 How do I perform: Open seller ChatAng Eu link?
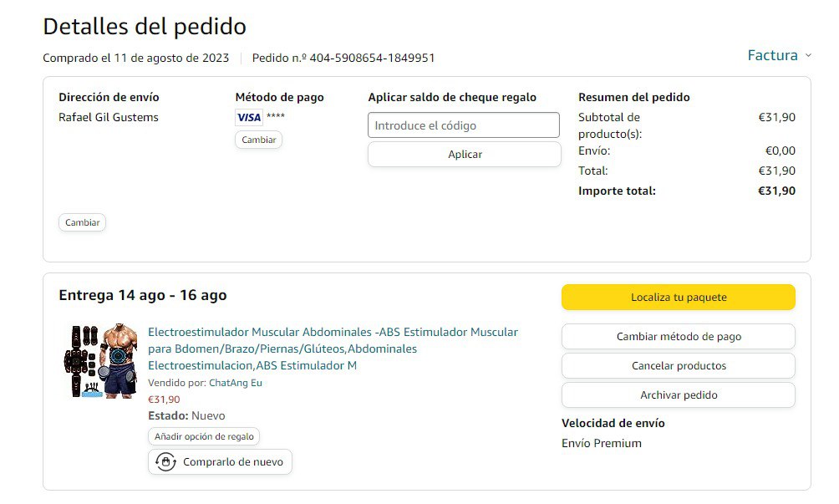pyautogui.click(x=235, y=383)
